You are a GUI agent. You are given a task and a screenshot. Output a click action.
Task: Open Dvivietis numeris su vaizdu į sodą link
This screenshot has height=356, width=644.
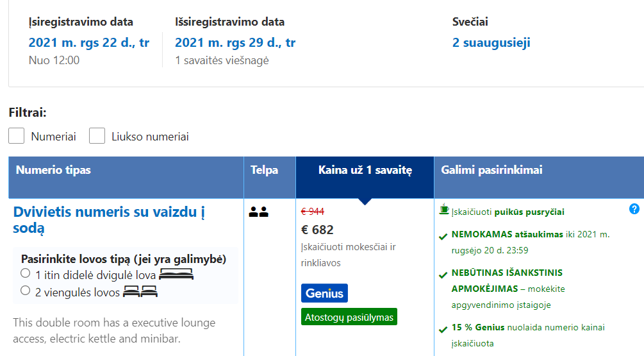(109, 219)
